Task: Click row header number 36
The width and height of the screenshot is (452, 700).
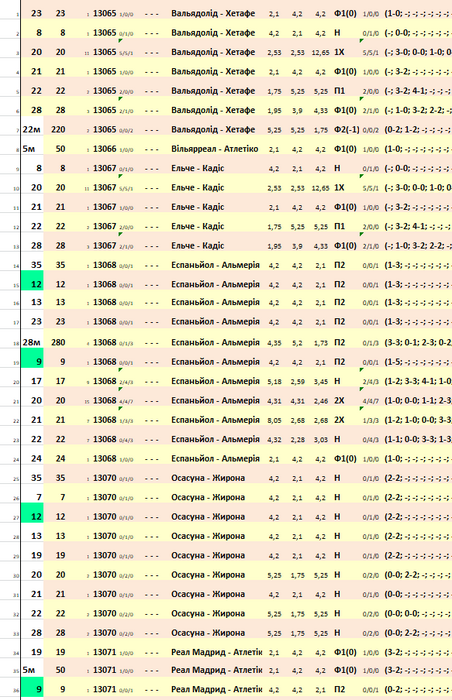Action: tap(16, 691)
